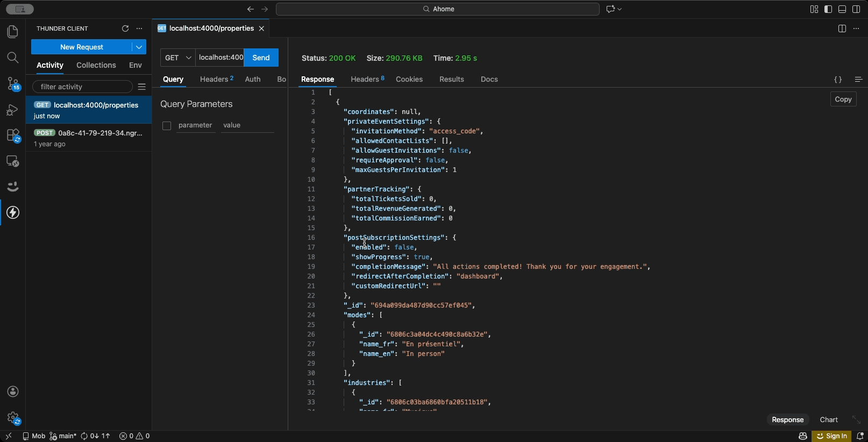868x442 pixels.
Task: Toggle the bottom panel visibility
Action: (x=842, y=9)
